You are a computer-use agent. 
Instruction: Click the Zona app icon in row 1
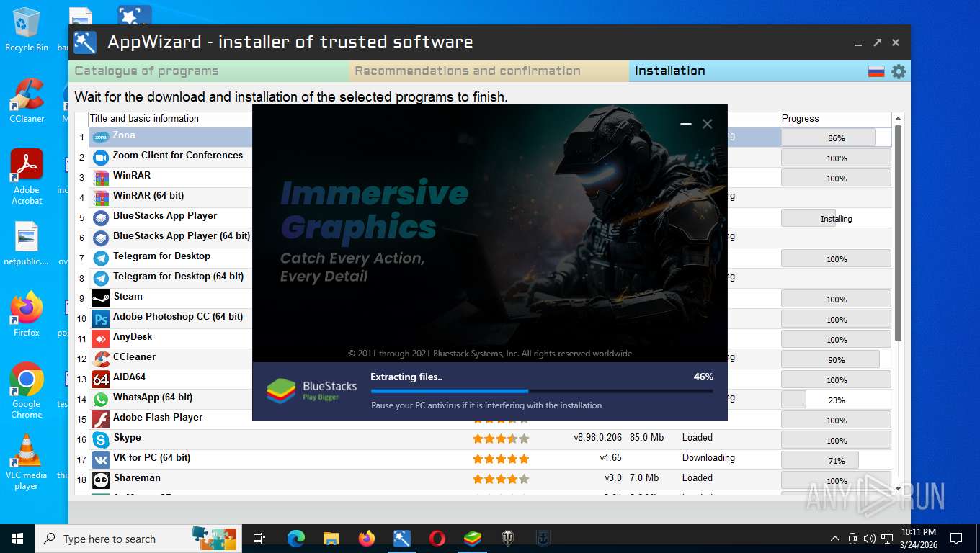101,137
